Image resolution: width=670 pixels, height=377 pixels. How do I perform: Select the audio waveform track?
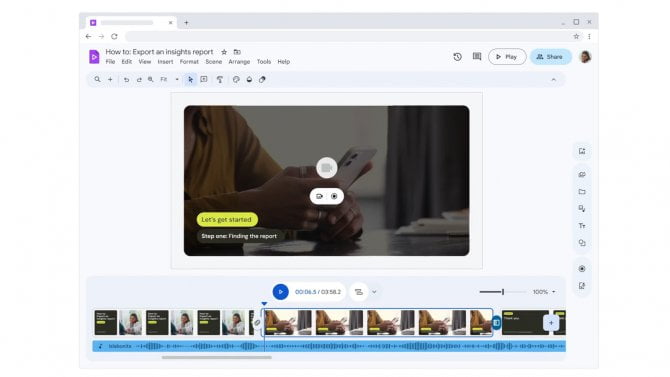pos(329,346)
